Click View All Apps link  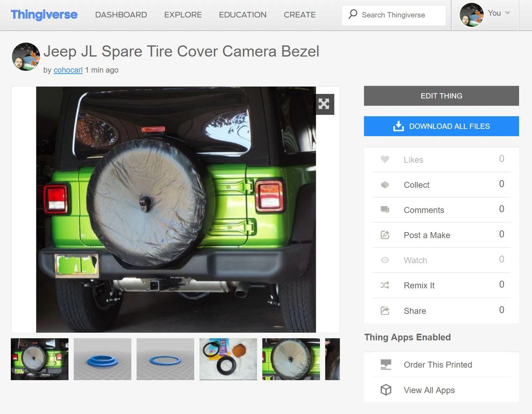pyautogui.click(x=429, y=390)
